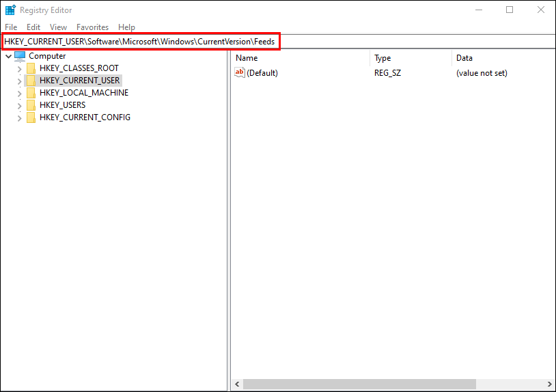Click the horizontal scrollbar left arrow

pyautogui.click(x=237, y=384)
